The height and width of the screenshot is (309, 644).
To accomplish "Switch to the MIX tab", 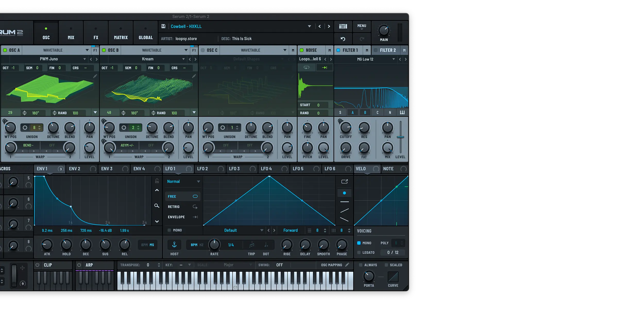I will 71,33.
